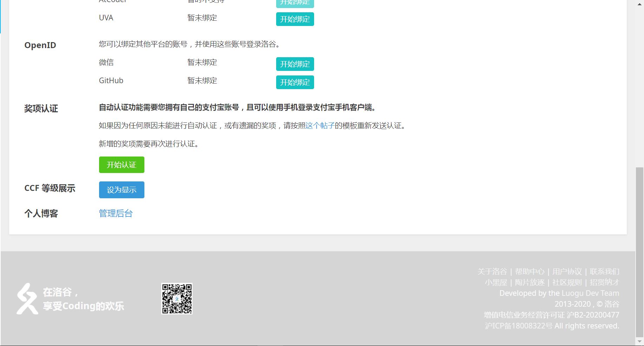This screenshot has height=346, width=644.
Task: Bind the GitHub account via 开始绑定
Action: tap(295, 82)
